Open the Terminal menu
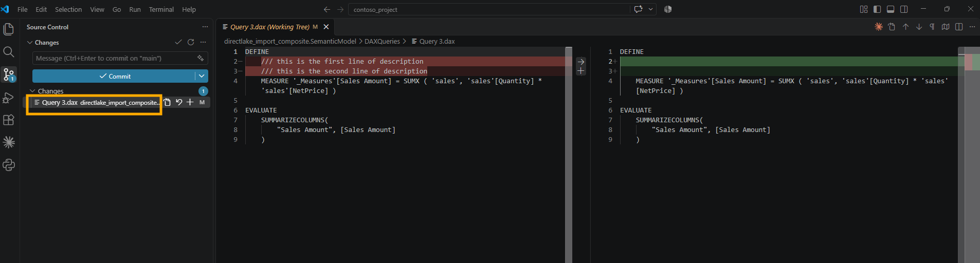 (161, 9)
